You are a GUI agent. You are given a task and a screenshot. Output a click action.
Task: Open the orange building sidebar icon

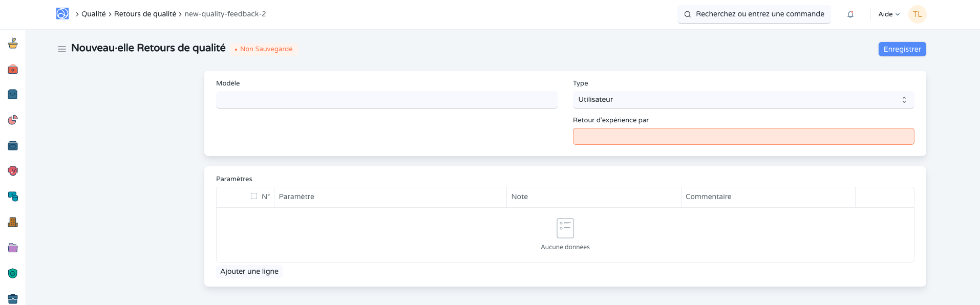13,222
